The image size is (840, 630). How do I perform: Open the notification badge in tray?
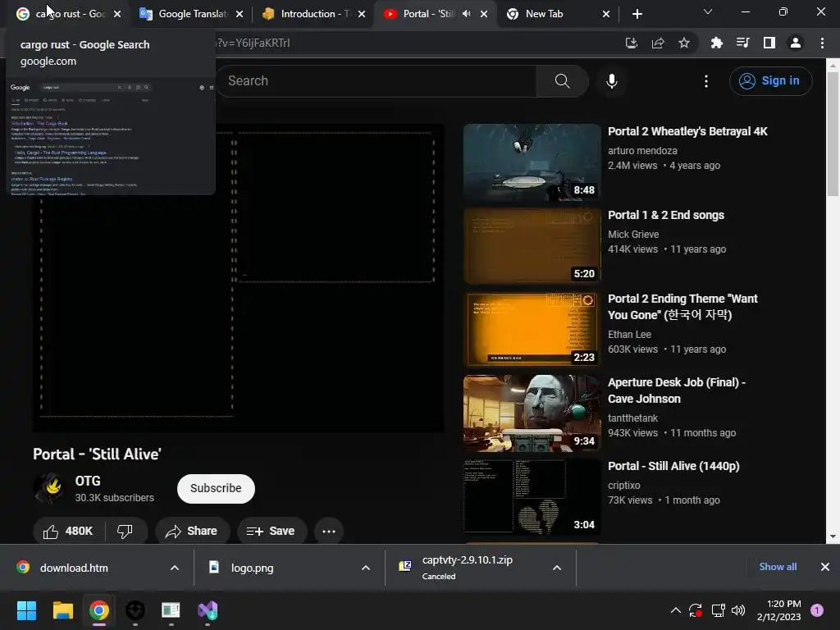[x=816, y=610]
